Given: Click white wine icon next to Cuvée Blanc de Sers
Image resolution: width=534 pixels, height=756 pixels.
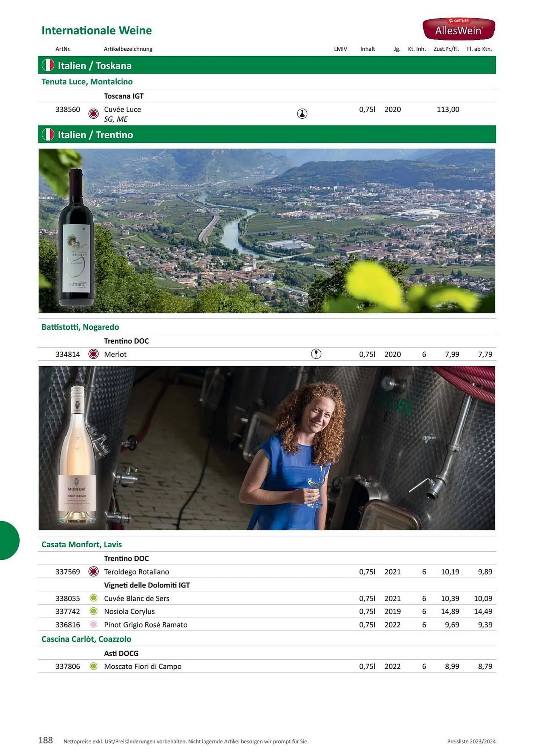Looking at the screenshot, I should (x=94, y=598).
